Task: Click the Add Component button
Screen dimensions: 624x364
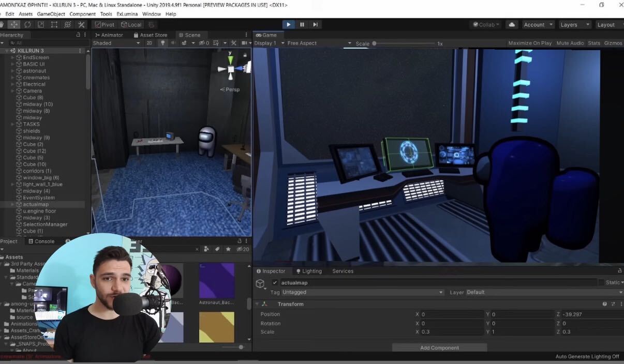Action: 439,347
